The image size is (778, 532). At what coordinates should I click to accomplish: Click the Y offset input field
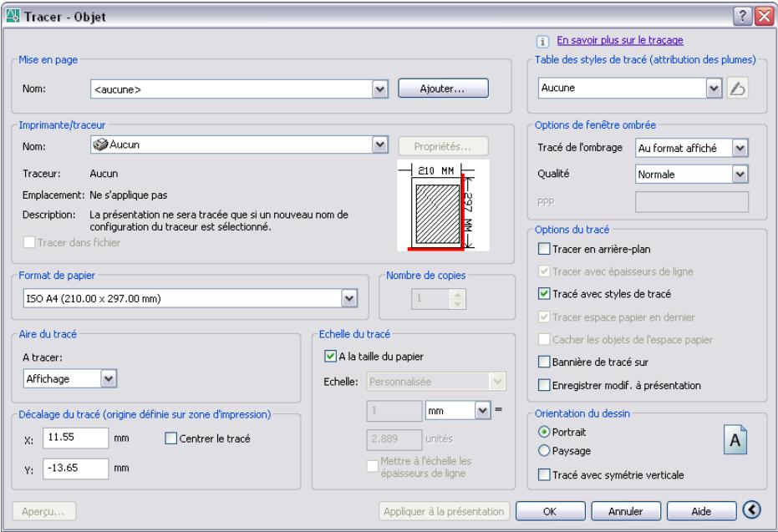[75, 469]
